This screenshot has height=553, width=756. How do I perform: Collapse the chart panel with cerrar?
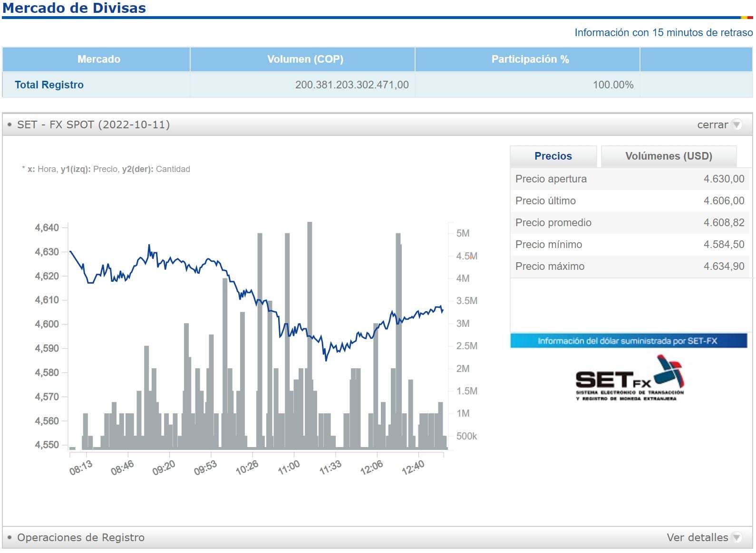(712, 124)
